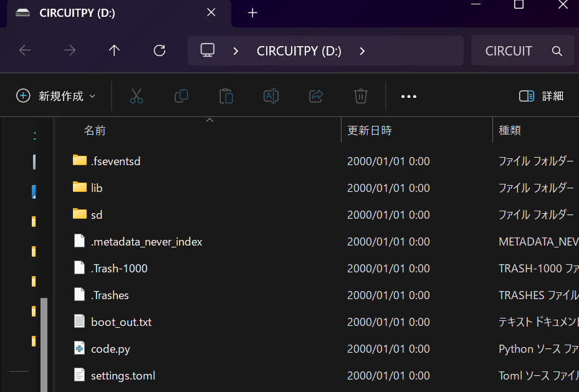Click the date of settings.toml row
The image size is (579, 392).
(388, 376)
